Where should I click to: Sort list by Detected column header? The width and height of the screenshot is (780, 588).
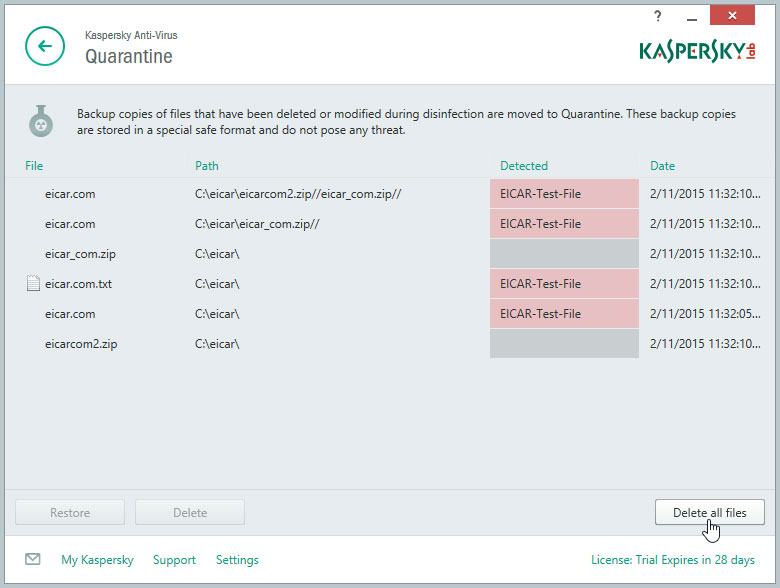524,166
